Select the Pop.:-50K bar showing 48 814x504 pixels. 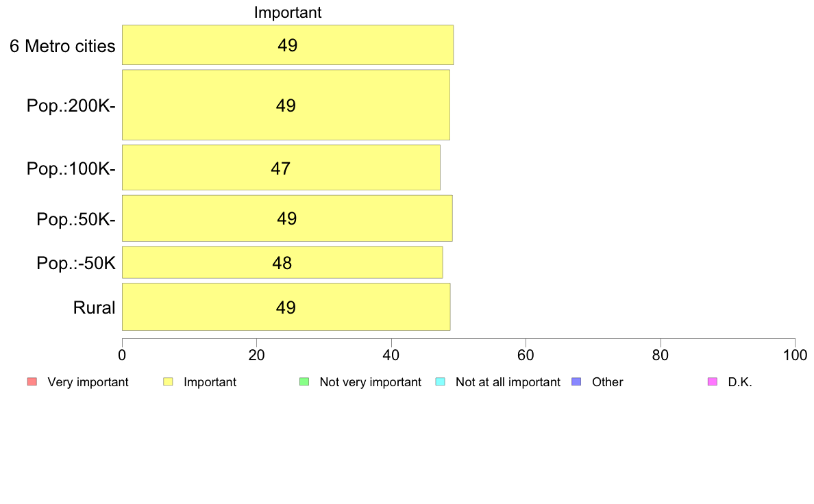(x=282, y=263)
